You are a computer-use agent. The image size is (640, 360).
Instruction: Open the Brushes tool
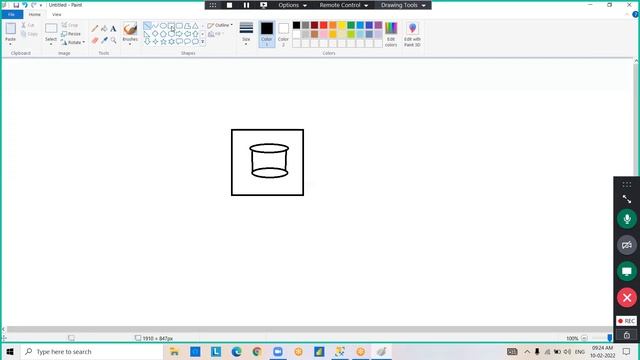[130, 33]
